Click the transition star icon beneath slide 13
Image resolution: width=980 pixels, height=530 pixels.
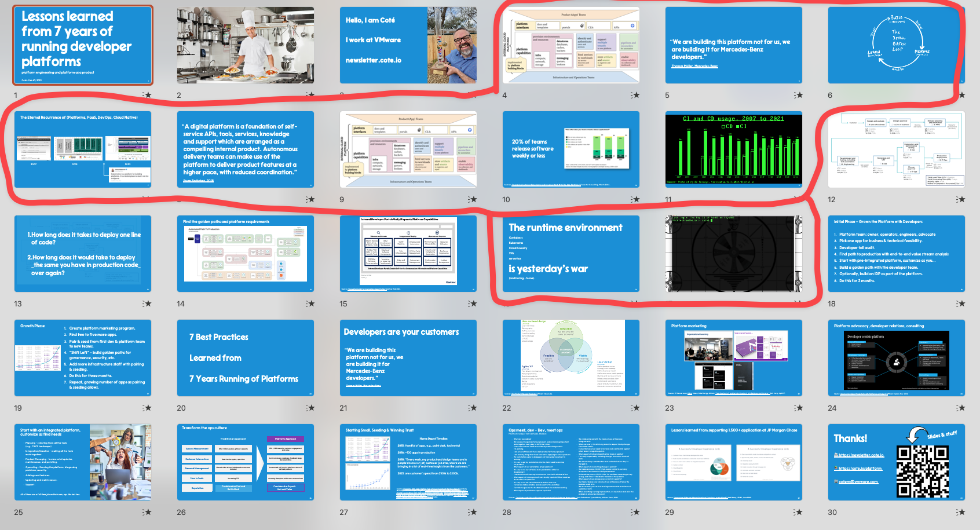pos(148,304)
